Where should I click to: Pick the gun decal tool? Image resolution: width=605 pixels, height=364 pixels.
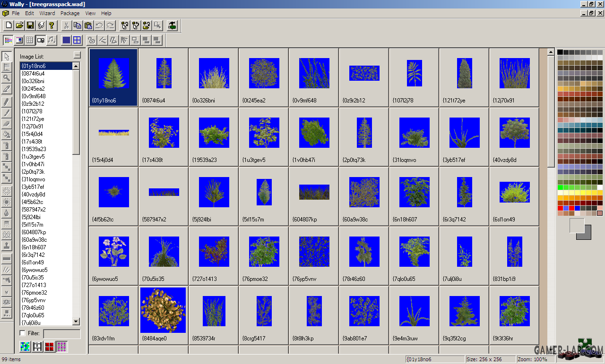point(7,280)
